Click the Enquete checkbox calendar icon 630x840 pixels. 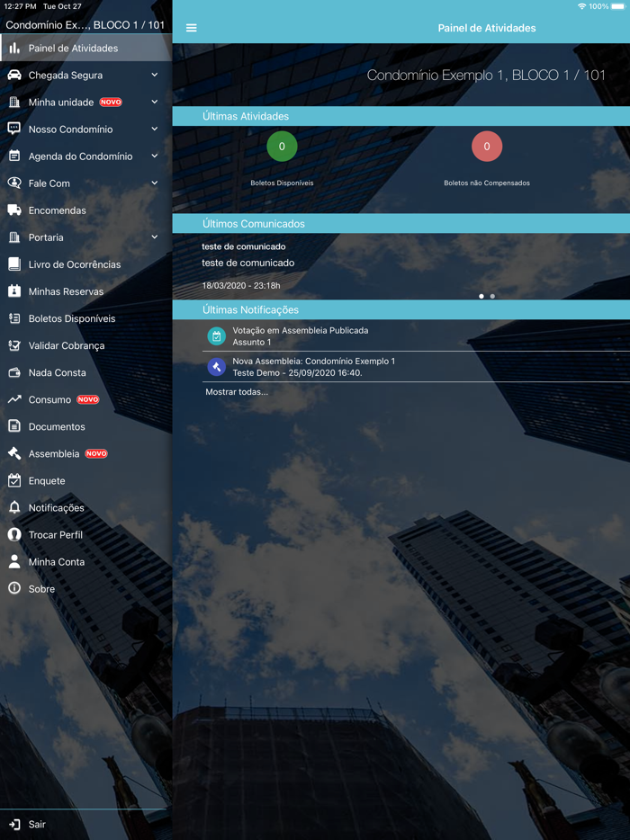click(14, 480)
